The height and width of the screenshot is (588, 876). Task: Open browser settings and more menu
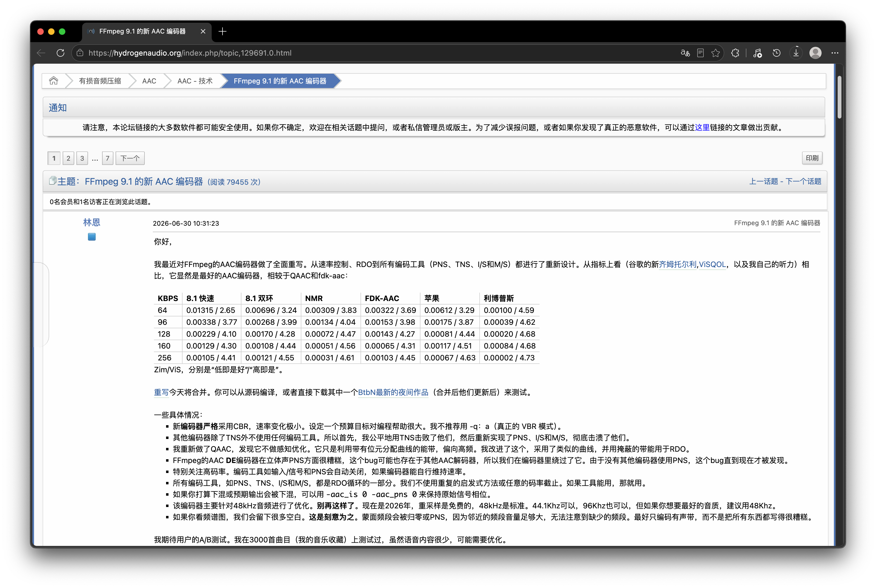[835, 53]
